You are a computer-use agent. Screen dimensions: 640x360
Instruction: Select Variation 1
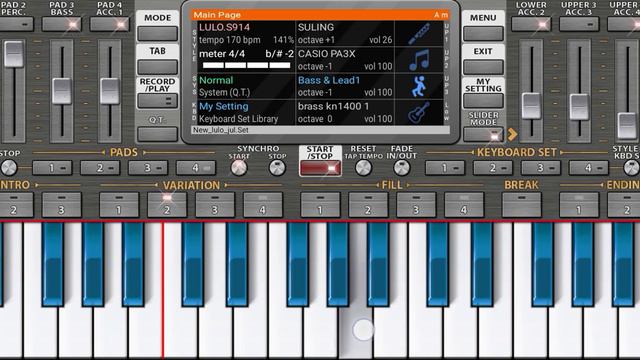[119, 204]
